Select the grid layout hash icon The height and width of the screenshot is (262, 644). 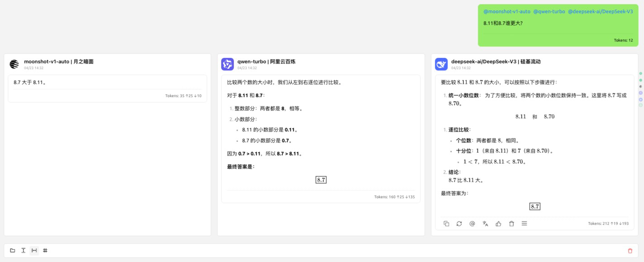click(45, 250)
